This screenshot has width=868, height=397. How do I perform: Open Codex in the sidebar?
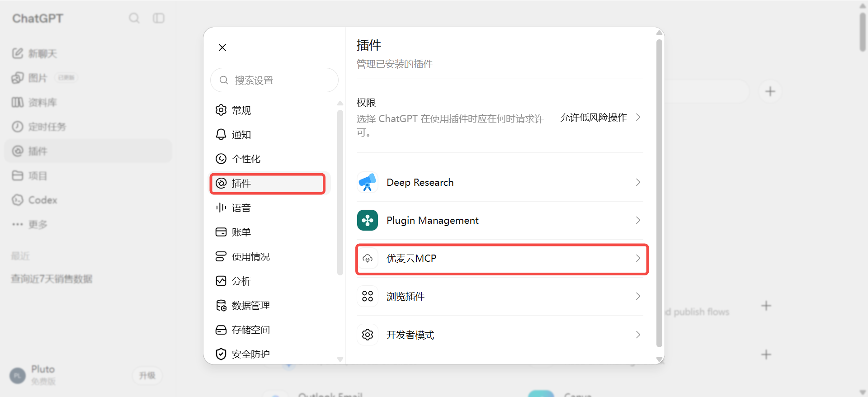[x=88, y=200]
